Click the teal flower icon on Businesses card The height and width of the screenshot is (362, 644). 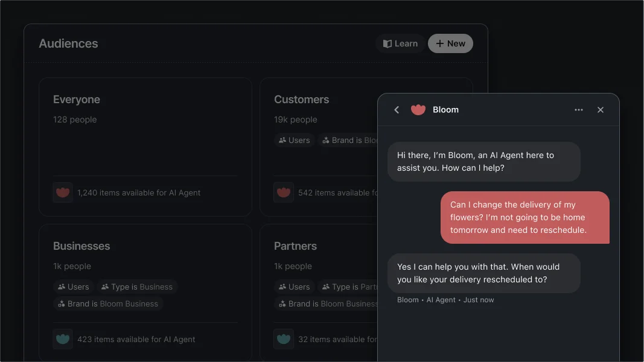pos(63,338)
